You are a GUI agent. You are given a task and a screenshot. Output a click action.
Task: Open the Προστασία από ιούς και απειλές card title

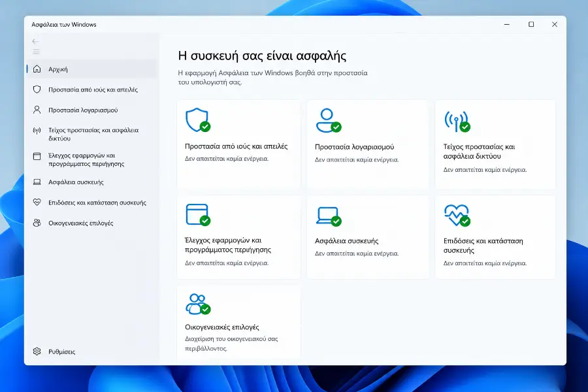click(x=237, y=146)
